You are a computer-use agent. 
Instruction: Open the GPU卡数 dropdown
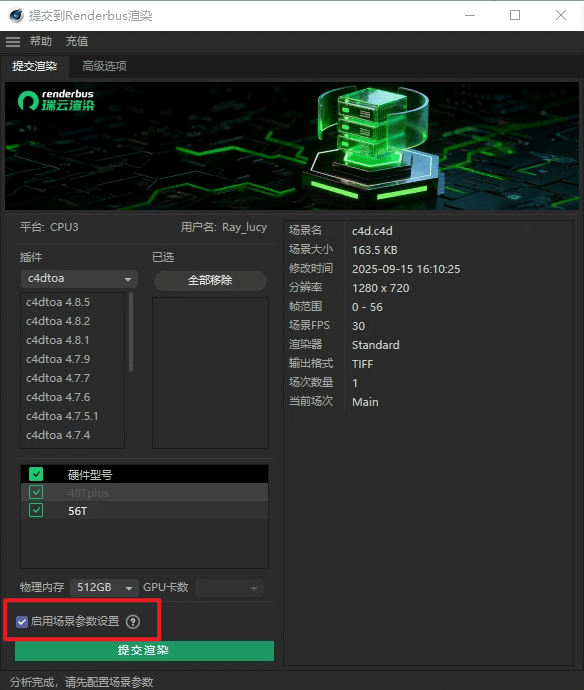point(229,588)
